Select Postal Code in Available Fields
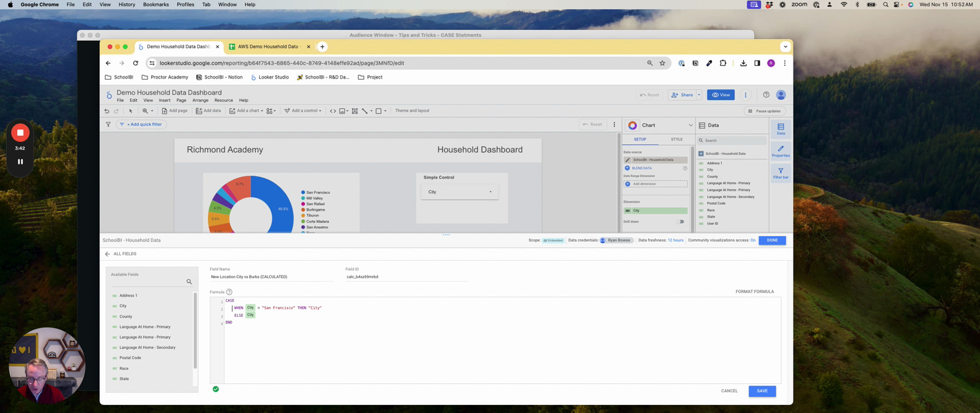The width and height of the screenshot is (980, 413). point(130,358)
